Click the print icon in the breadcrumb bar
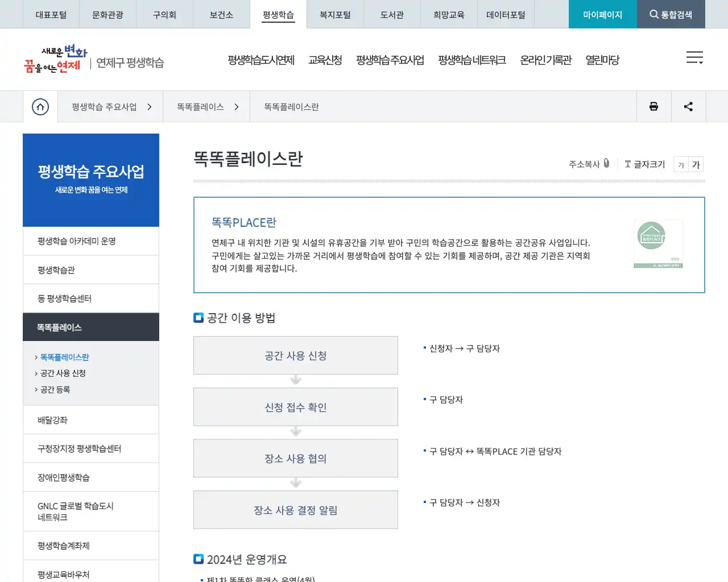Image resolution: width=728 pixels, height=582 pixels. coord(653,106)
